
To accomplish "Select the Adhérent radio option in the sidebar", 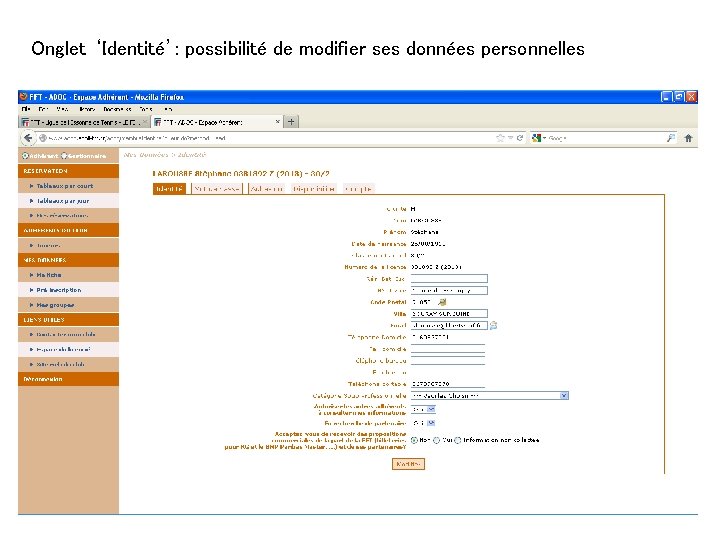I will click(x=25, y=156).
